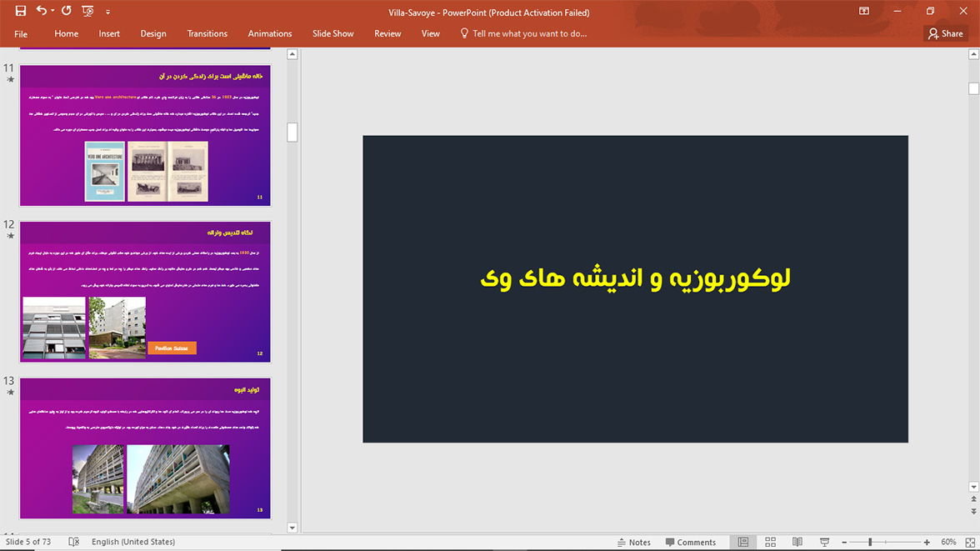
Task: Start Slide Show from the status bar icon
Action: coord(824,542)
